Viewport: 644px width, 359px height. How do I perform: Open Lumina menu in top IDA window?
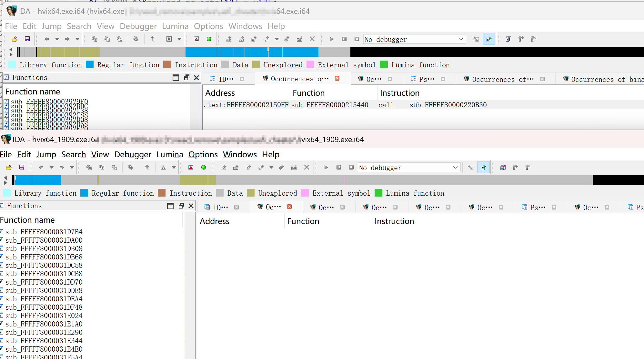[175, 26]
